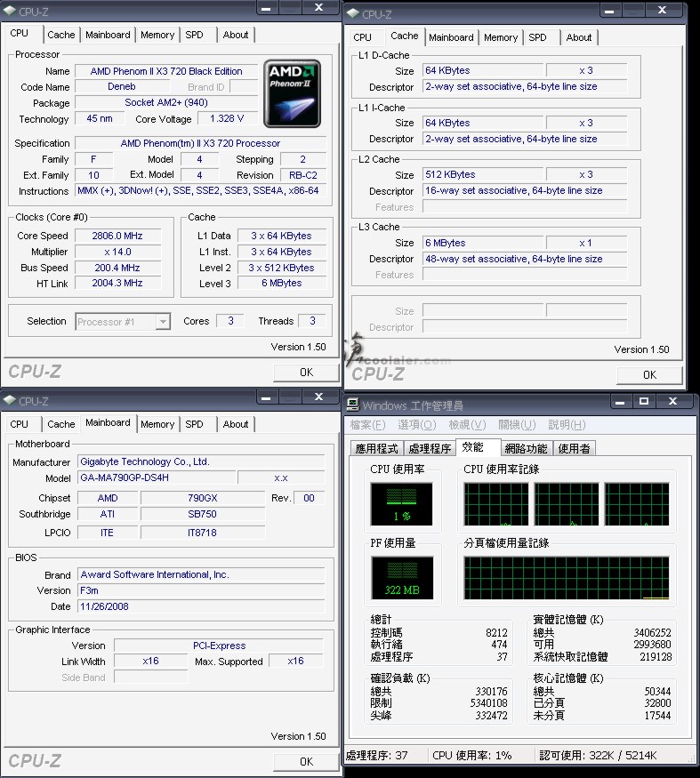This screenshot has width=700, height=778.
Task: Click OK in the top-left CPU window
Action: (306, 373)
